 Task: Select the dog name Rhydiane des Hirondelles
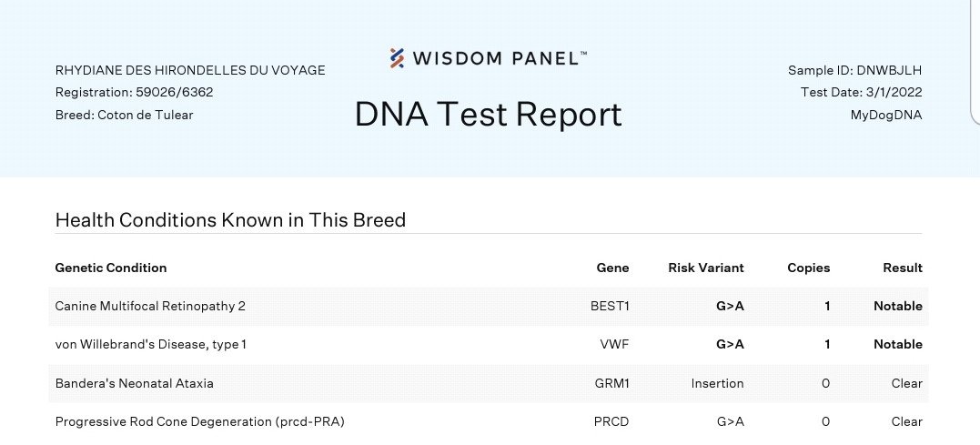click(190, 70)
